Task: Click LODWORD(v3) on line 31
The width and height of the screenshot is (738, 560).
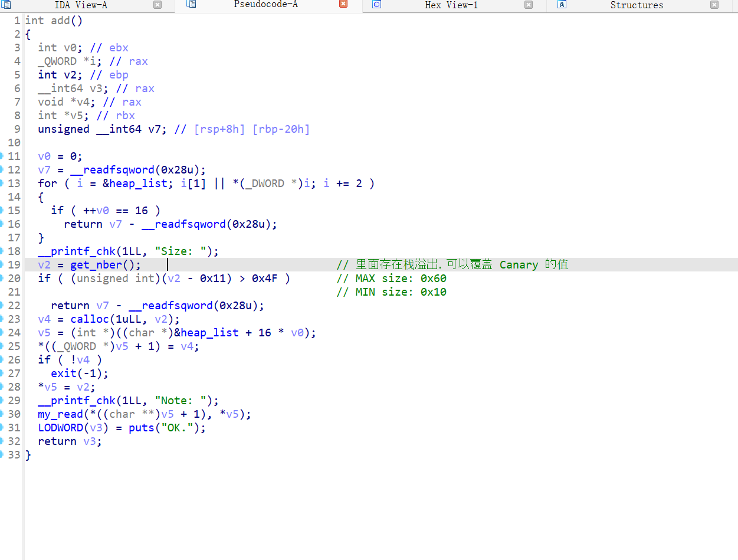Action: (x=73, y=428)
